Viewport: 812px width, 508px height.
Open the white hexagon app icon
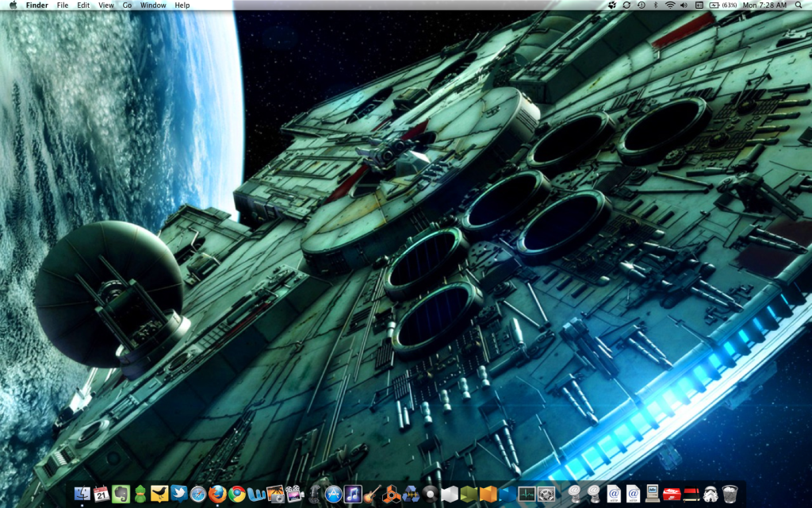pyautogui.click(x=450, y=494)
